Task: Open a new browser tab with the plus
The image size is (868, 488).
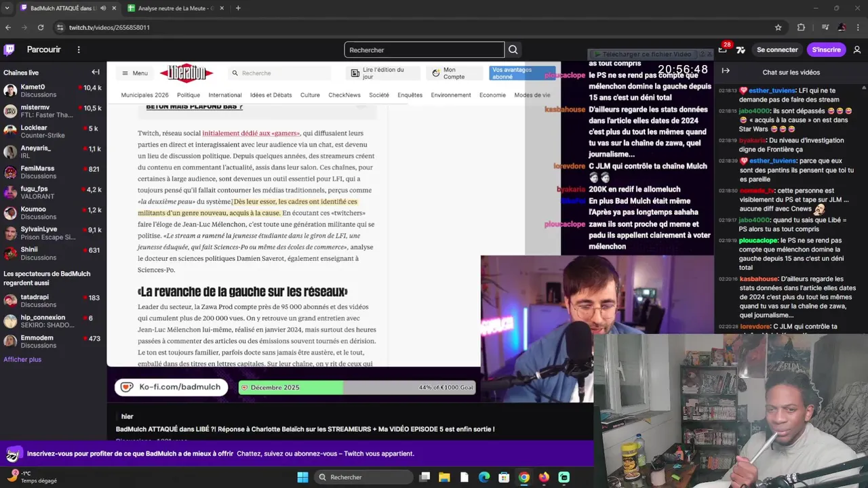Action: [238, 8]
